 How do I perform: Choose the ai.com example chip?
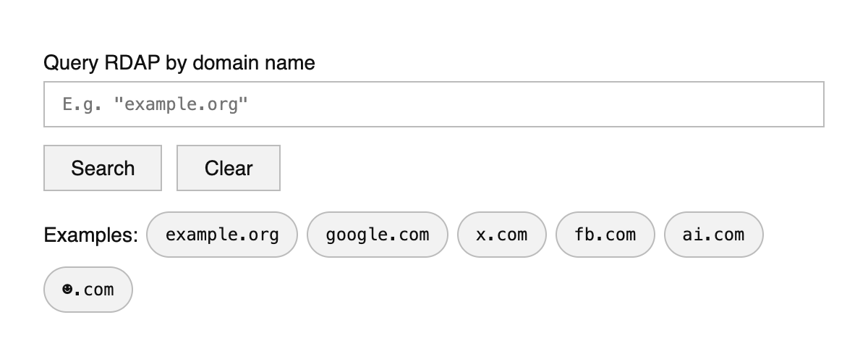pos(713,235)
